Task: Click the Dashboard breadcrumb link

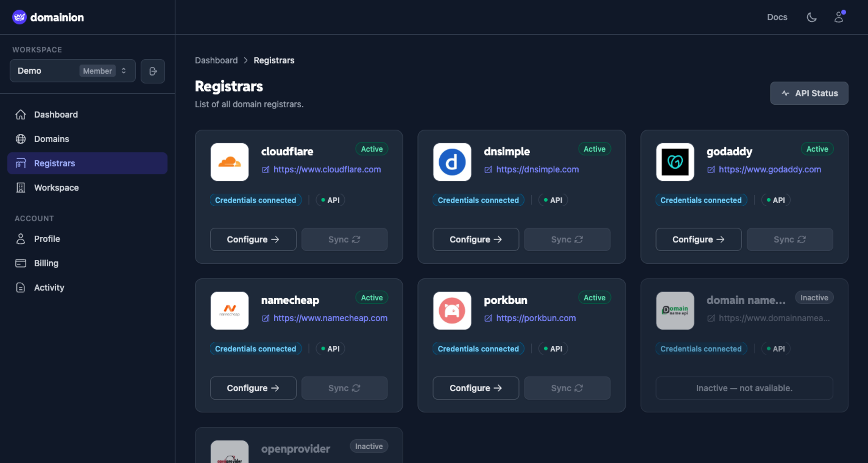Action: click(216, 60)
